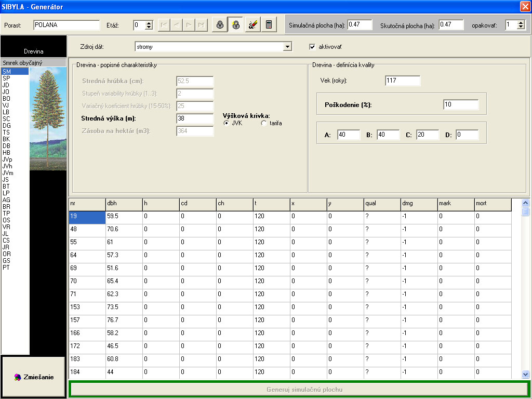Increase the Etáž stepper value
Image resolution: width=532 pixels, height=399 pixels.
(149, 23)
